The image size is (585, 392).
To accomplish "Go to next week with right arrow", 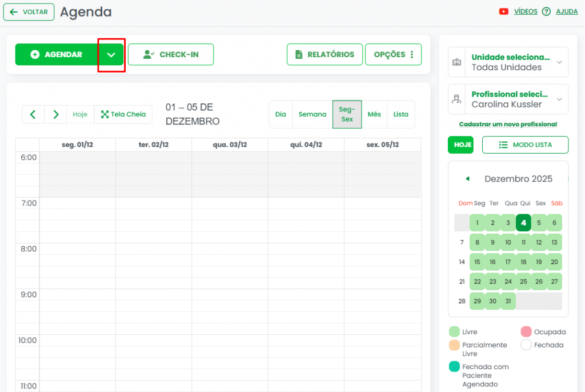I will [55, 114].
